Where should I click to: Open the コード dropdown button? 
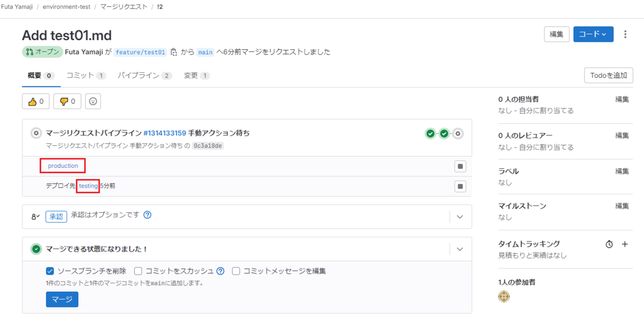pos(593,34)
